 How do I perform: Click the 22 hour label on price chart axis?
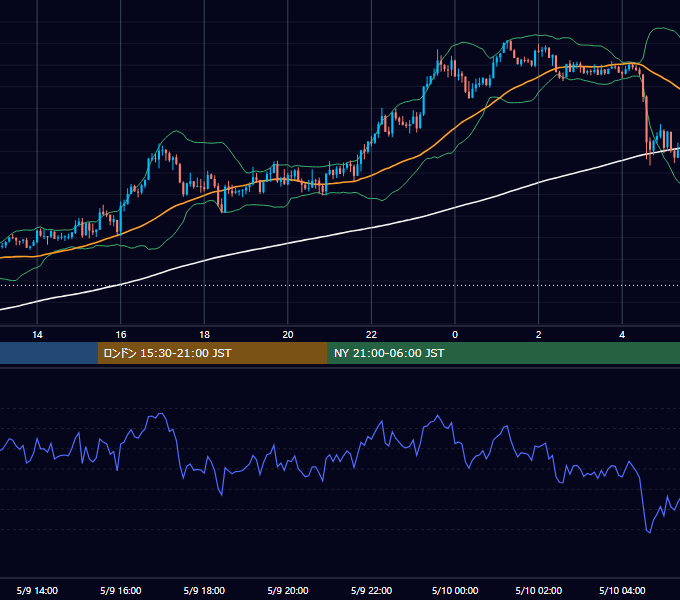371,335
